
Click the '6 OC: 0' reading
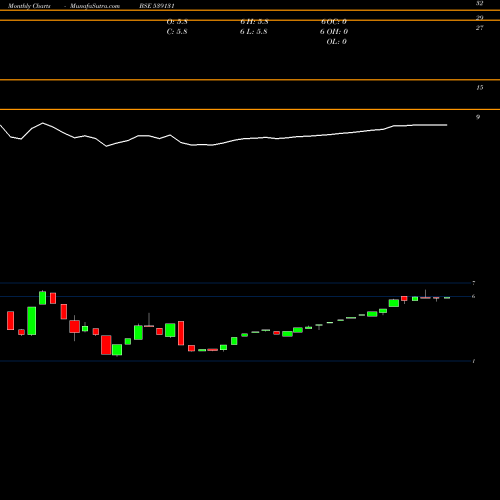334,22
